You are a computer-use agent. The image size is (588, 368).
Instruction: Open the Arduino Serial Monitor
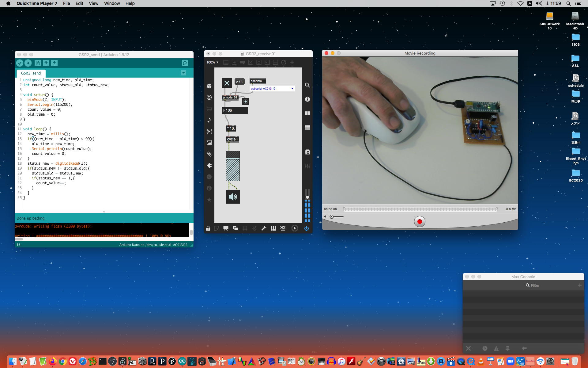185,63
